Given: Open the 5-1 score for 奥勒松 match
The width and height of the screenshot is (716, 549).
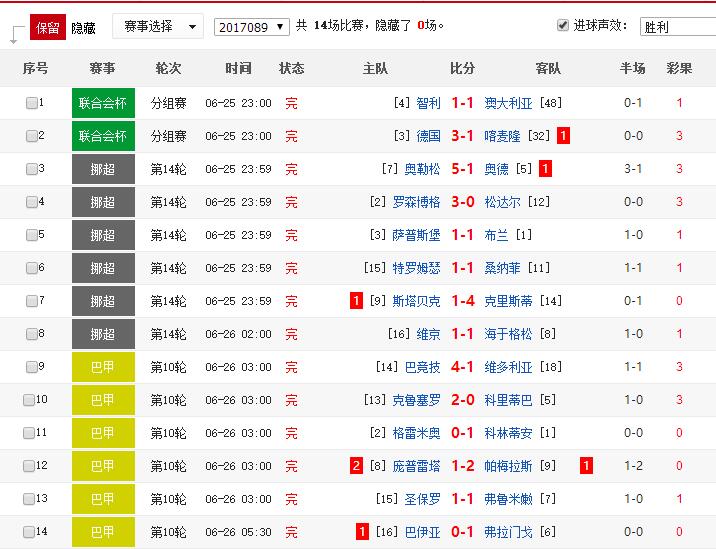Looking at the screenshot, I should point(462,169).
